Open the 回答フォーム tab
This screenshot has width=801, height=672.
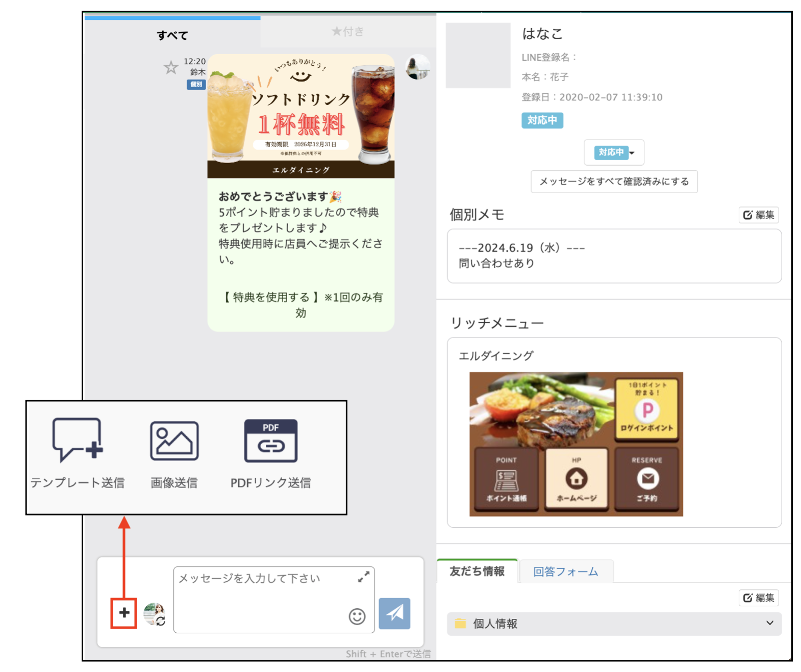pos(566,572)
